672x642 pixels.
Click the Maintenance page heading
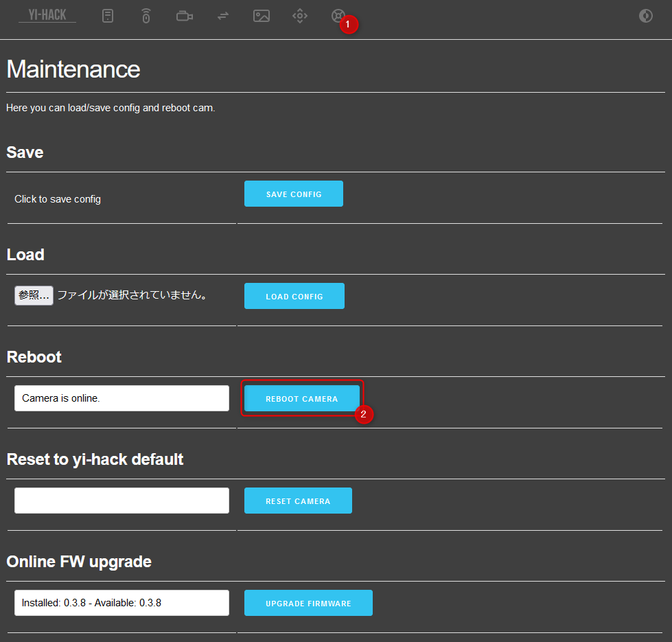point(73,69)
